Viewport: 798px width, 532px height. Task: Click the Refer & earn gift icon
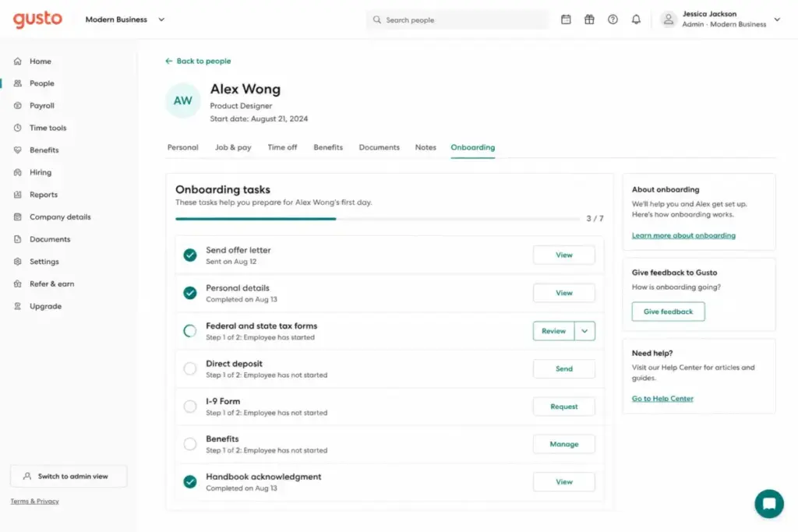[x=18, y=284]
